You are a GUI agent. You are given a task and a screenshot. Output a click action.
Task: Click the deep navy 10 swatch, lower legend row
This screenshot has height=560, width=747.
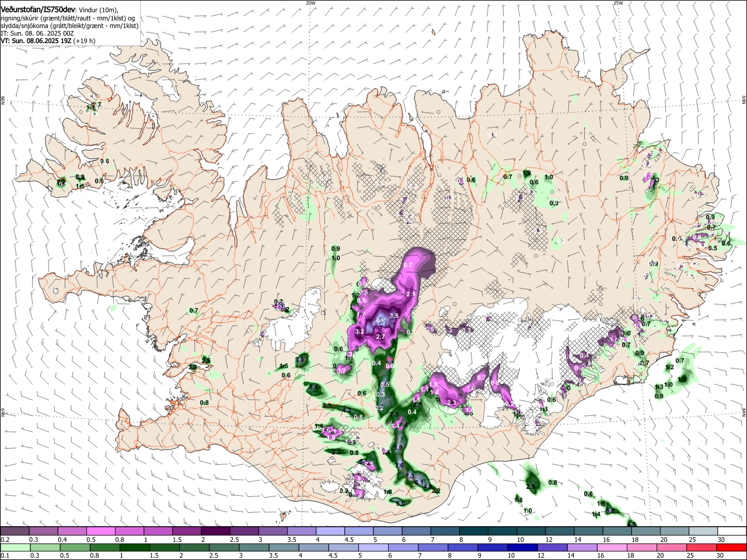tap(523, 547)
